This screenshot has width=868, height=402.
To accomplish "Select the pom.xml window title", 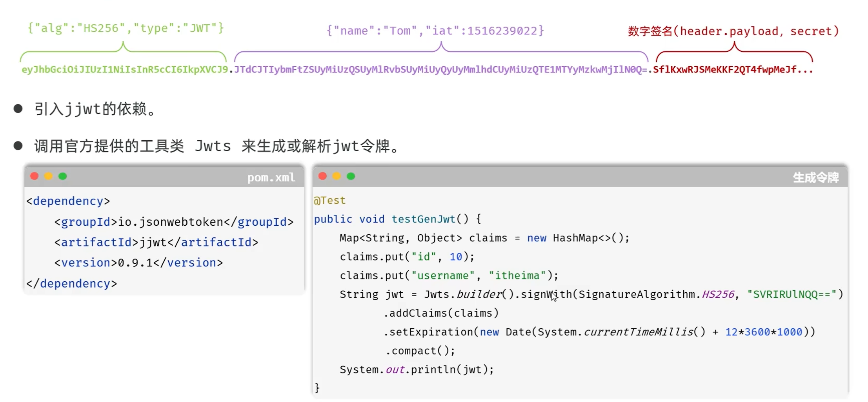I will click(271, 177).
